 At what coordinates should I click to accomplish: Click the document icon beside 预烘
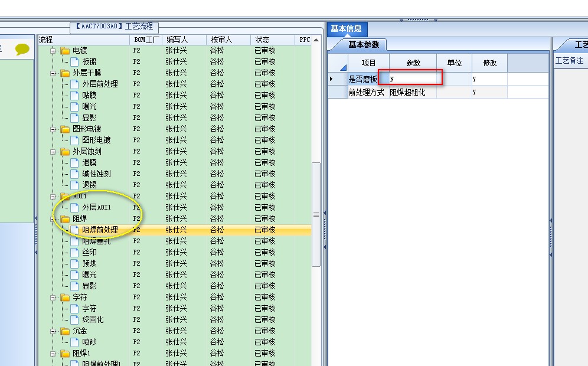[x=74, y=264]
